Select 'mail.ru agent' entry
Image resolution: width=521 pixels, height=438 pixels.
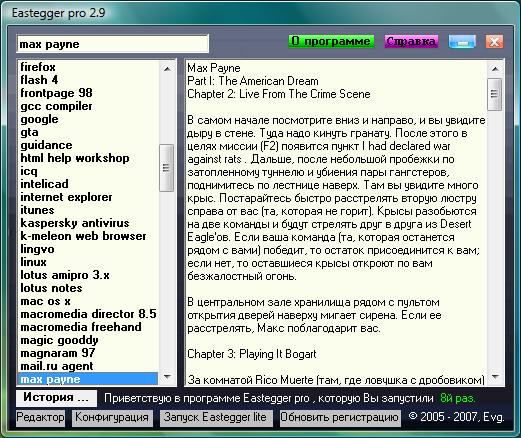coord(88,366)
